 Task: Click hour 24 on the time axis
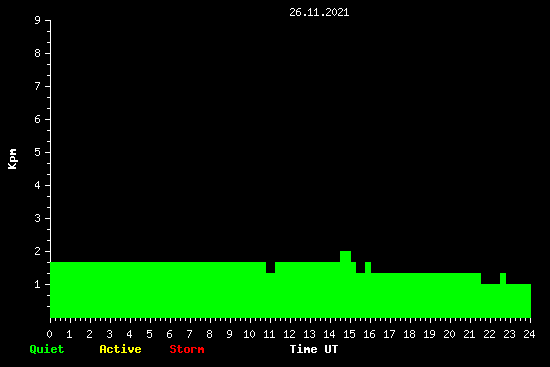(529, 334)
